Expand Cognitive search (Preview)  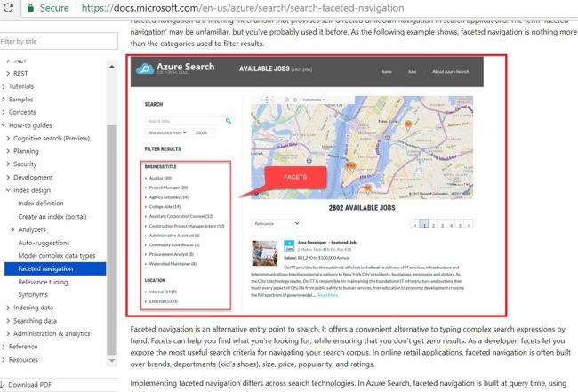pyautogui.click(x=8, y=138)
